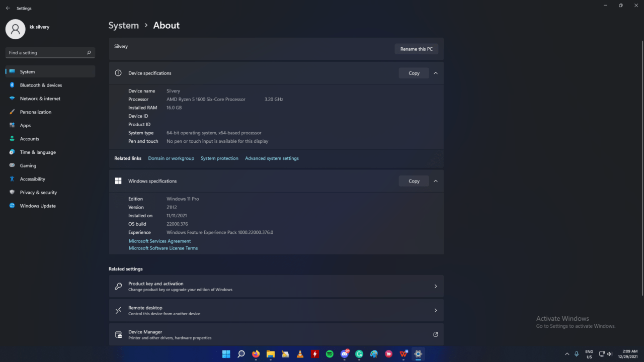Open Spotify from the taskbar

tap(330, 354)
